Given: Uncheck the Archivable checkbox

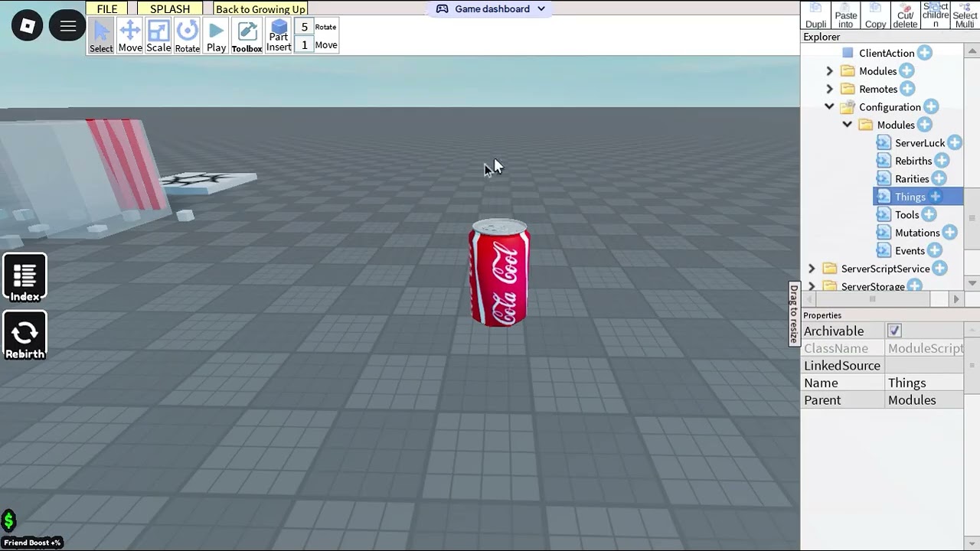Looking at the screenshot, I should 894,331.
